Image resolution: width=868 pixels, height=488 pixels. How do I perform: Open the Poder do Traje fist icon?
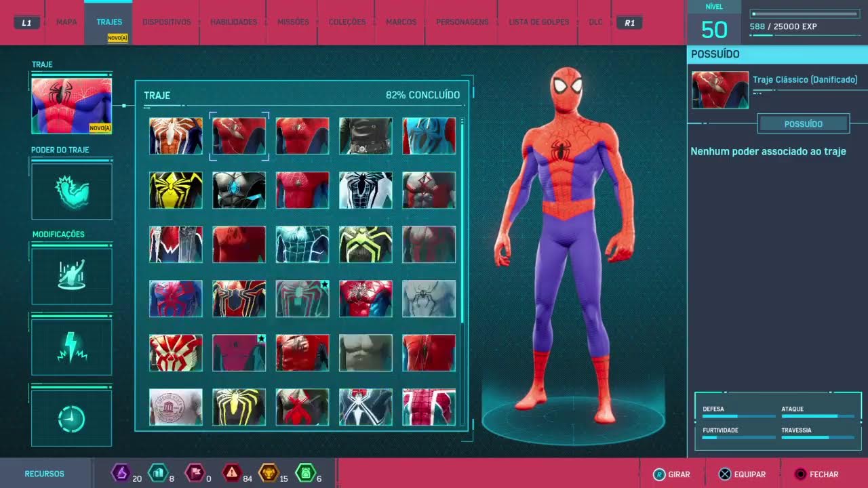point(72,192)
